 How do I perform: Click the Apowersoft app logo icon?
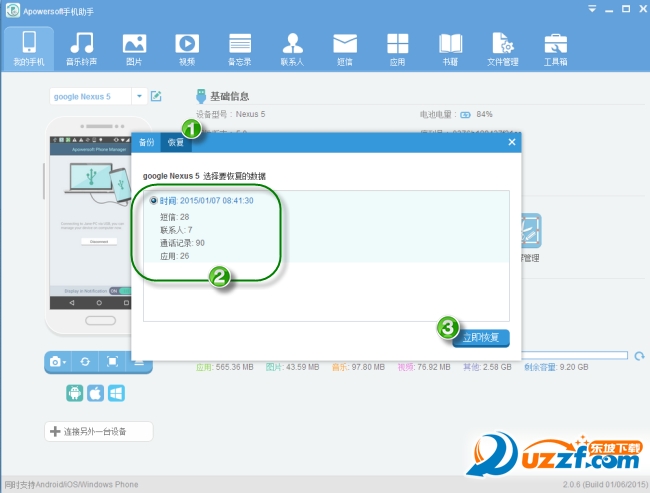pos(12,10)
